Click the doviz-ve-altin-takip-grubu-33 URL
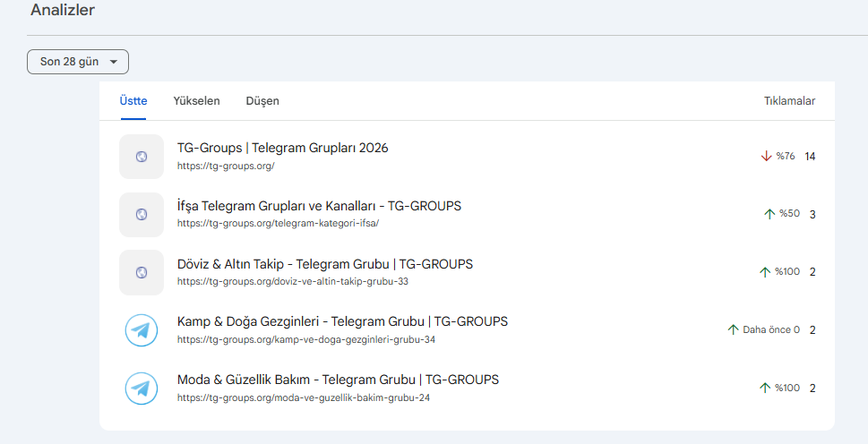The image size is (868, 444). click(292, 281)
